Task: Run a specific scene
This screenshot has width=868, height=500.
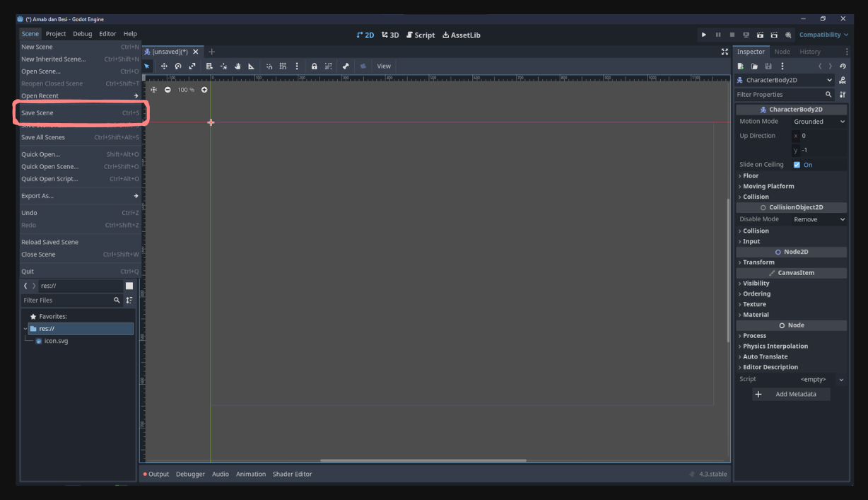Action: [x=774, y=35]
